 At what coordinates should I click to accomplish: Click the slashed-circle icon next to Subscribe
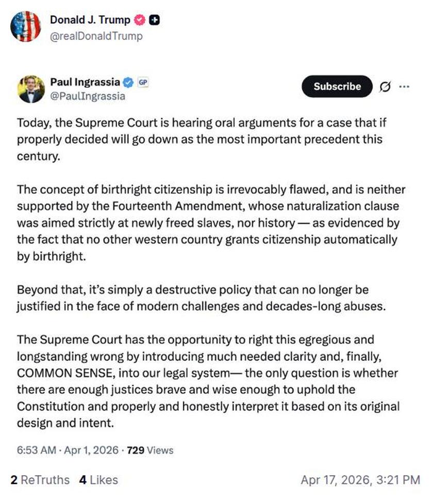coord(384,87)
